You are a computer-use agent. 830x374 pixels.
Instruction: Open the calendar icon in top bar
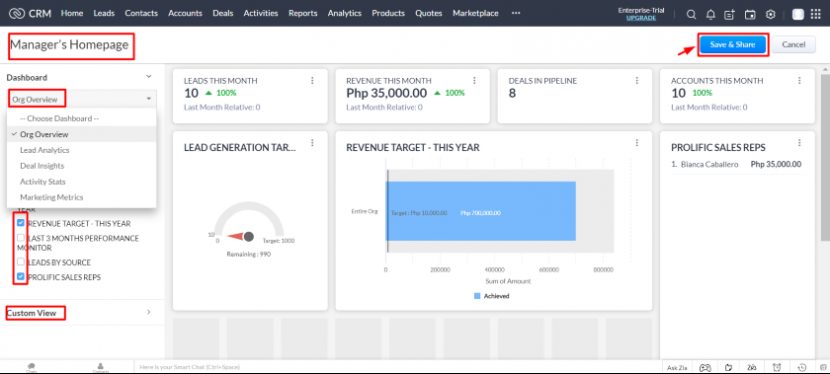tap(750, 15)
